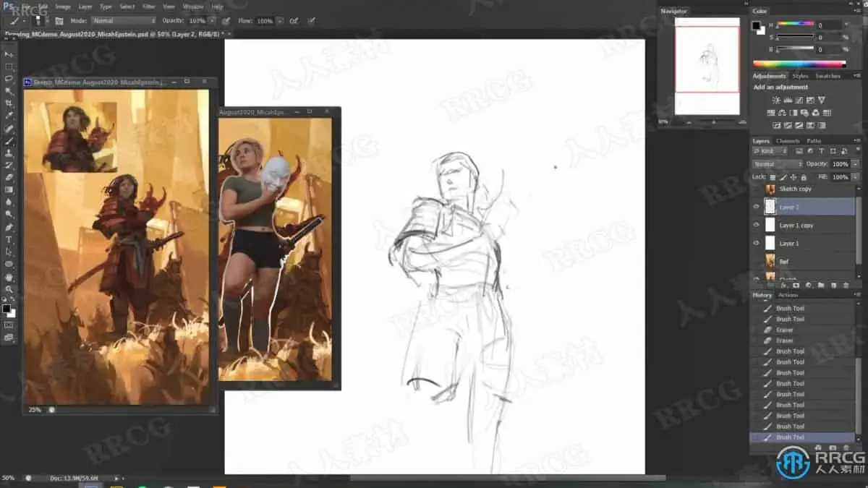Toggle pressure for opacity button
Image resolution: width=868 pixels, height=488 pixels.
point(226,21)
